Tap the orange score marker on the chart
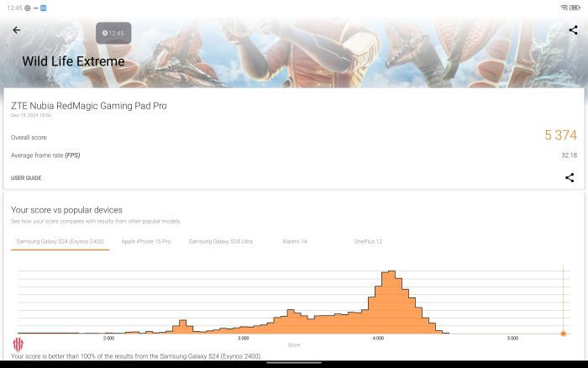This screenshot has height=368, width=588. 563,334
